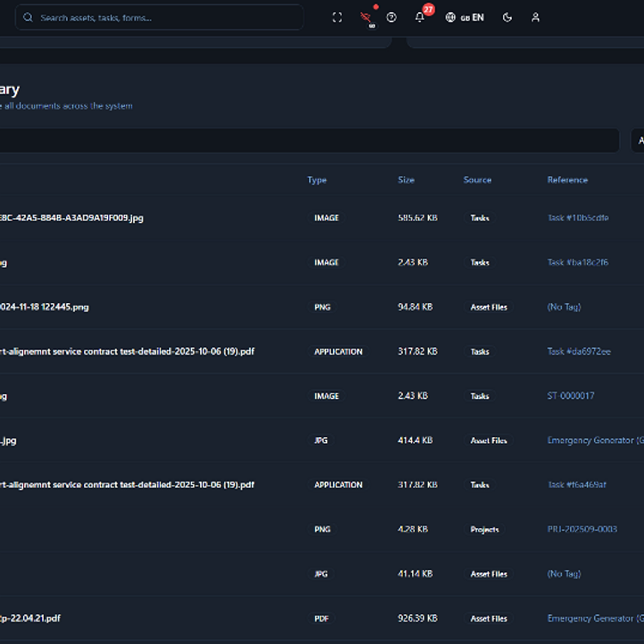
Task: Click contract pdf name in Task #da6972ee row
Action: 127,351
